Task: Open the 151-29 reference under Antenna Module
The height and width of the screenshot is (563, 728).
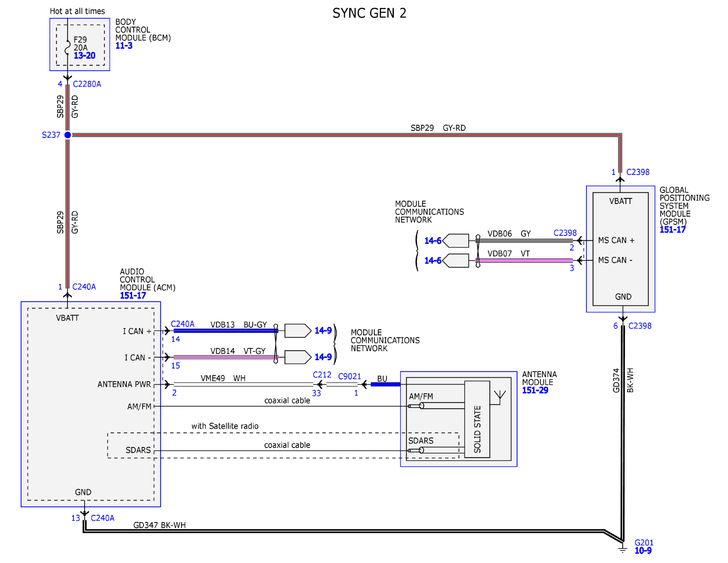Action: 535,390
